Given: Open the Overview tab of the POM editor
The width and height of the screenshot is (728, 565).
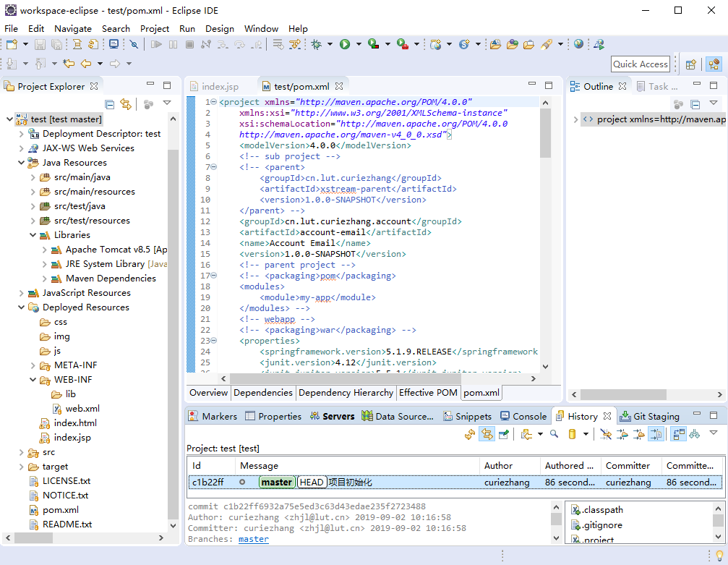Looking at the screenshot, I should coord(208,393).
